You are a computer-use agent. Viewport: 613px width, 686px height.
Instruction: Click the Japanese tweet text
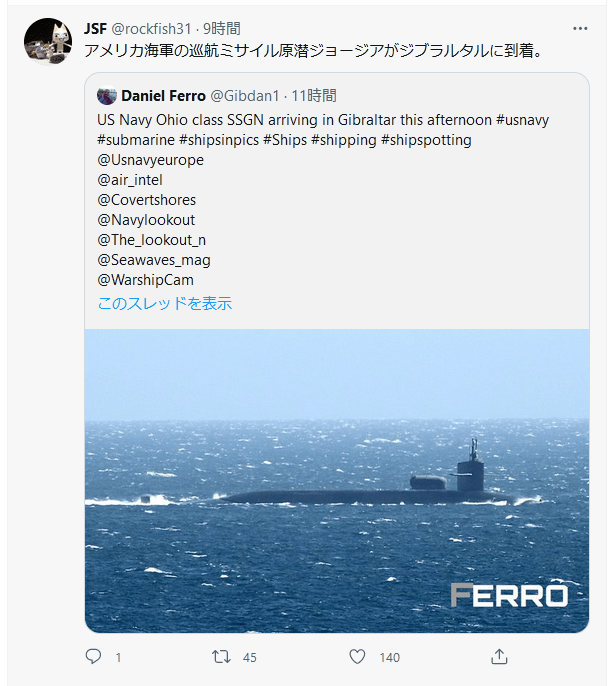coord(300,50)
